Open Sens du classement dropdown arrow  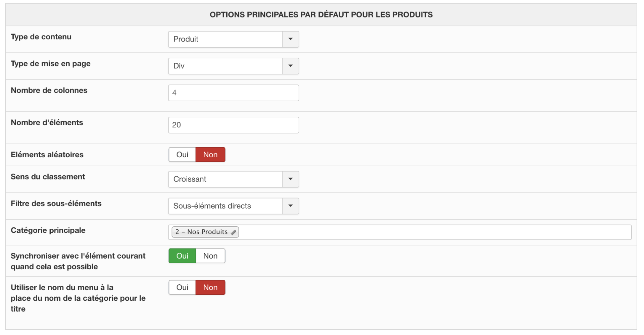point(290,179)
